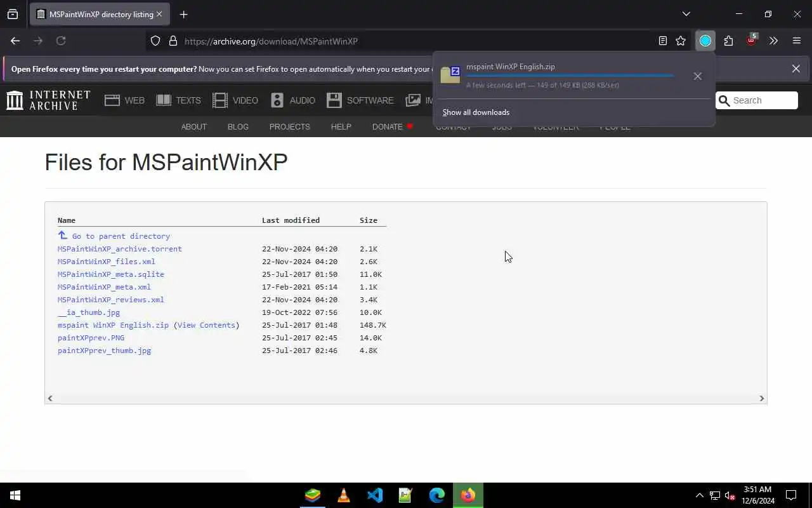Open MSPaintWinXP_meta.sqlite
Image resolution: width=812 pixels, height=508 pixels.
coord(111,274)
